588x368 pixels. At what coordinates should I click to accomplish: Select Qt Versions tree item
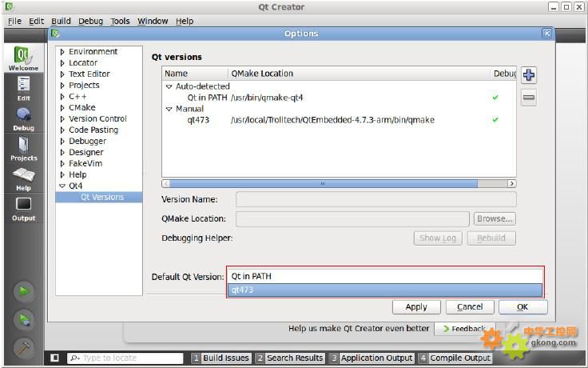[99, 197]
